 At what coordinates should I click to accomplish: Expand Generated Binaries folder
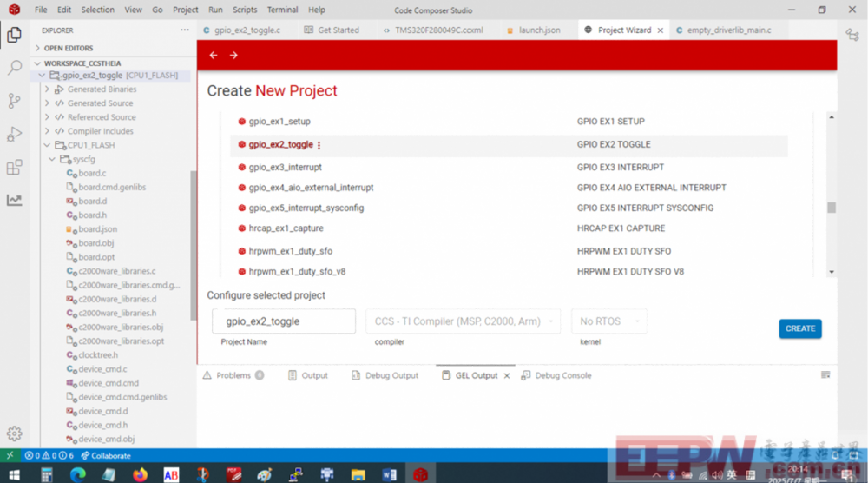47,89
